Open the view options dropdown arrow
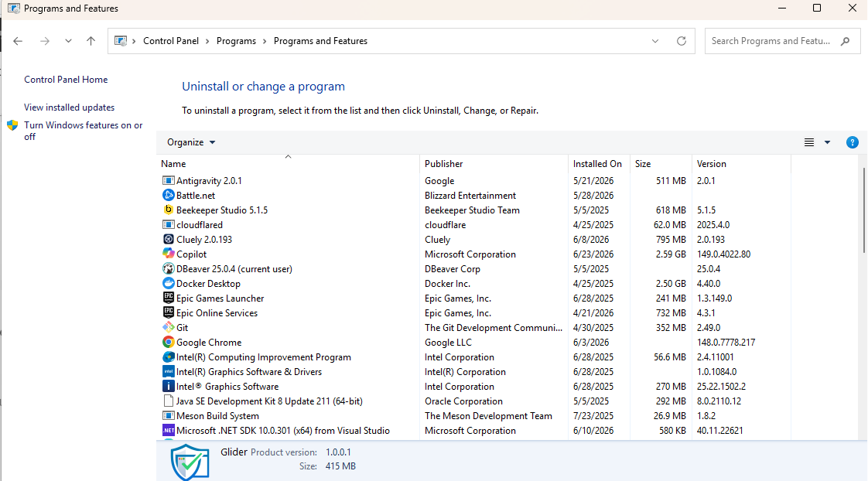 (x=827, y=142)
